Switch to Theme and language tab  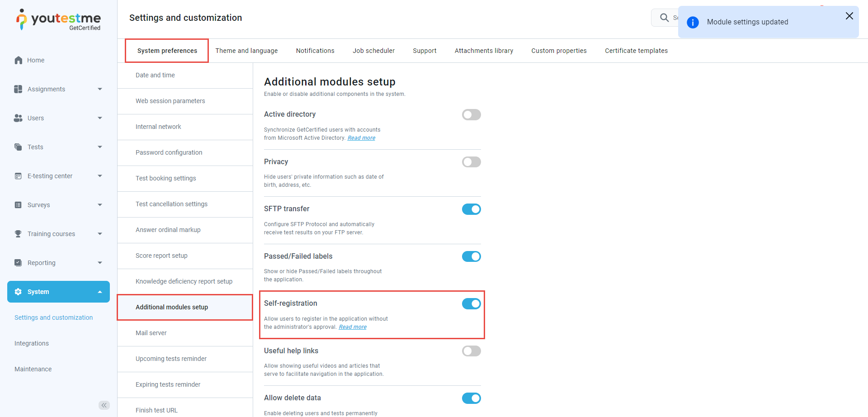click(246, 51)
